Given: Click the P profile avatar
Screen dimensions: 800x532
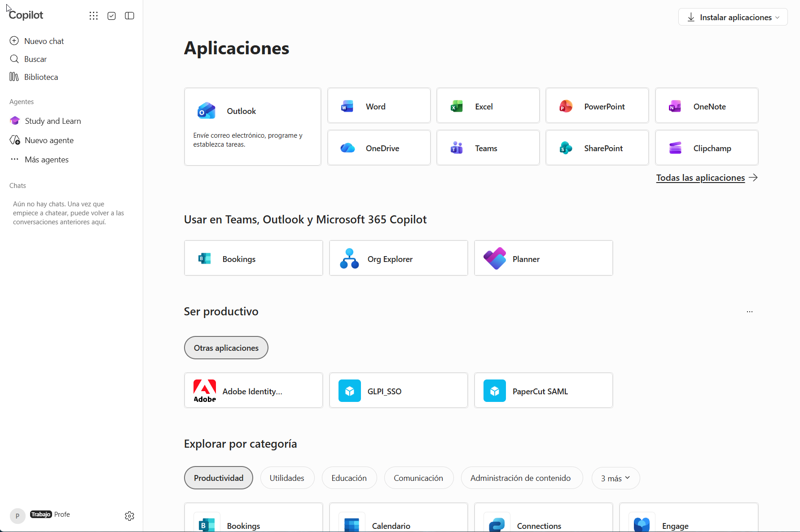Looking at the screenshot, I should point(18,516).
